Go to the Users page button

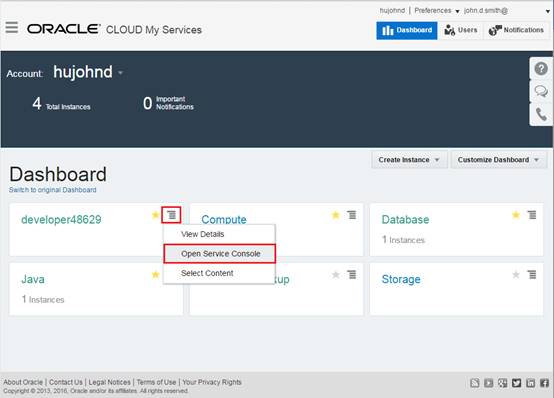coord(461,30)
